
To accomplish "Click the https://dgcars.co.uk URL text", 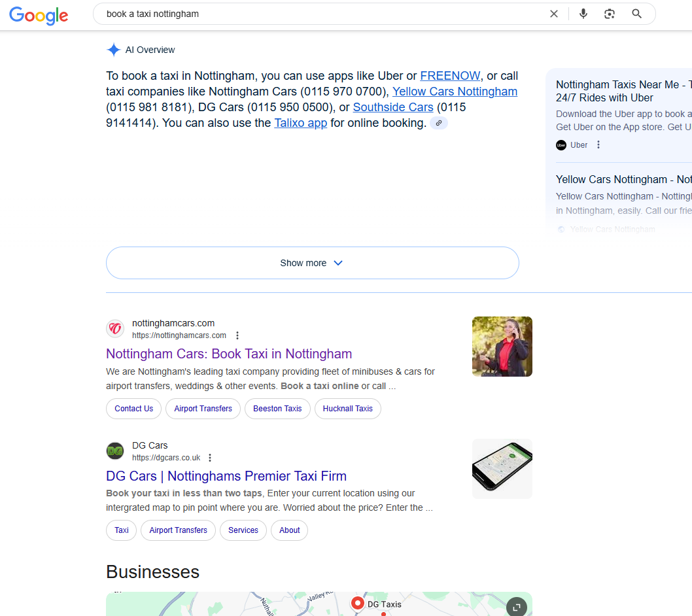I will [x=166, y=458].
